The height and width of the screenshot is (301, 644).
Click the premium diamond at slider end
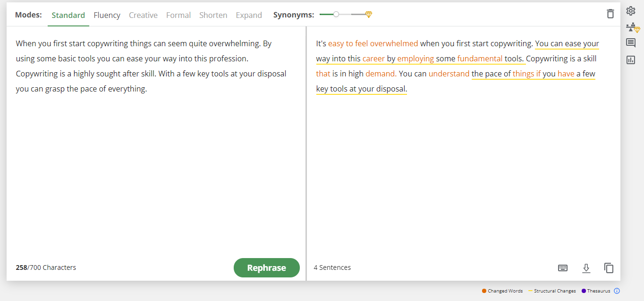(369, 15)
